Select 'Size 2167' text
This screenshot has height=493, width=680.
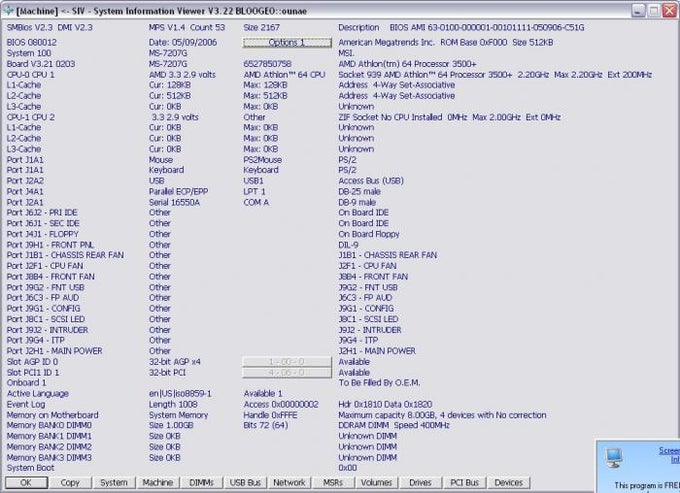[262, 27]
